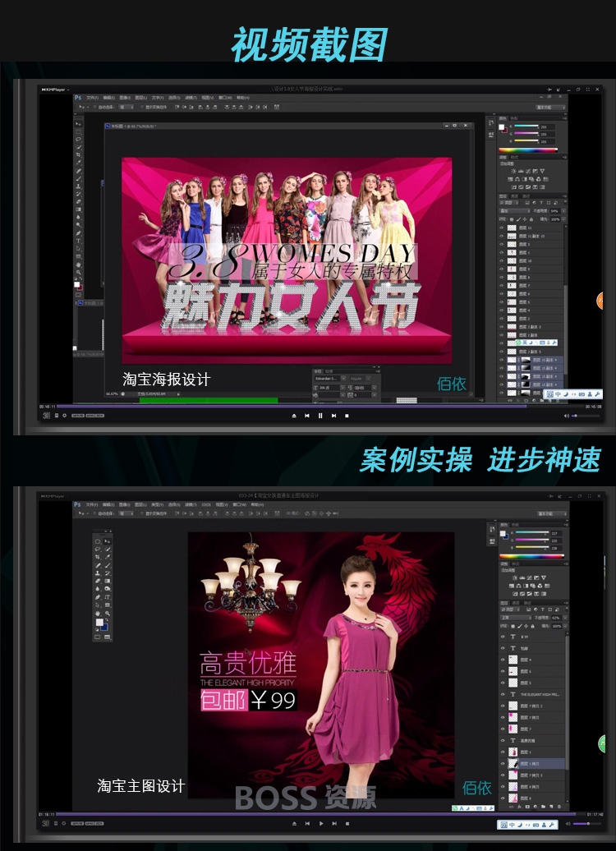Viewport: 616px width, 851px height.
Task: Hide layer 图层 11 in upper layers panel
Action: [x=502, y=228]
